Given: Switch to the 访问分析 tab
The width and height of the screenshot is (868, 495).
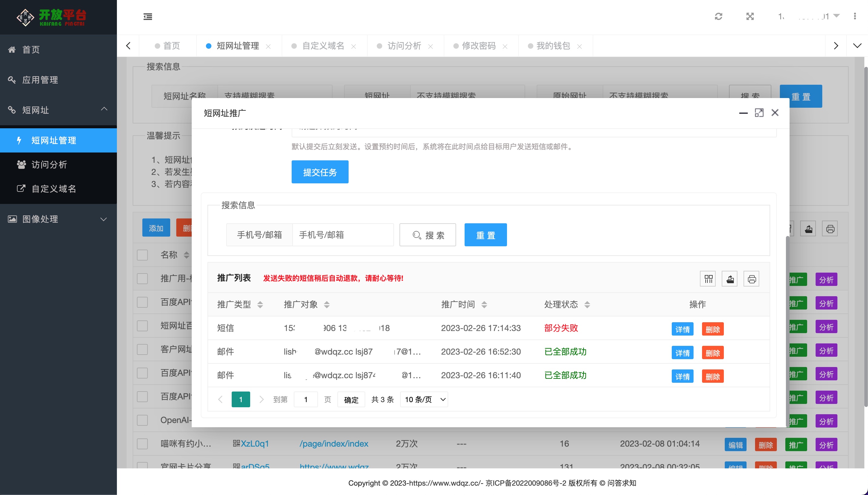Looking at the screenshot, I should tap(404, 46).
